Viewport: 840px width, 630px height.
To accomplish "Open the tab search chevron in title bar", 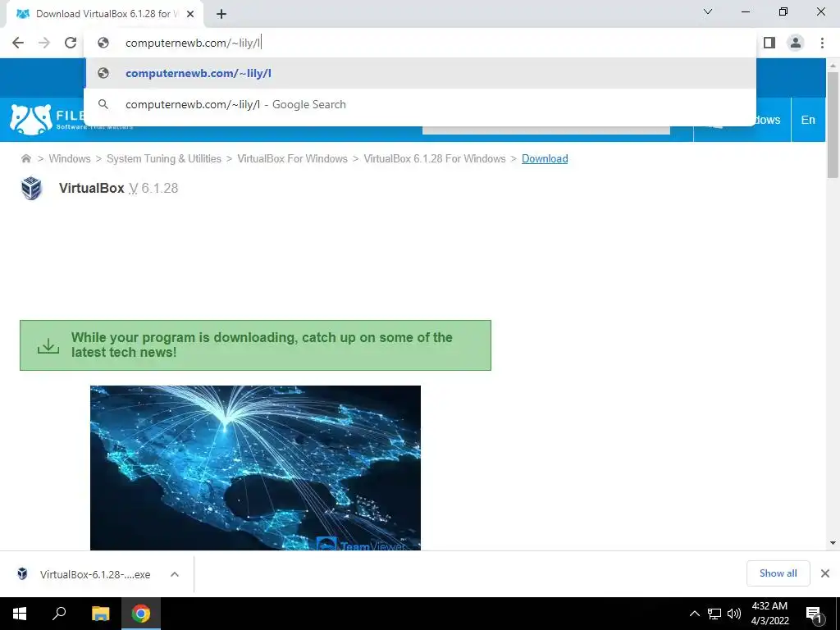I will point(708,11).
